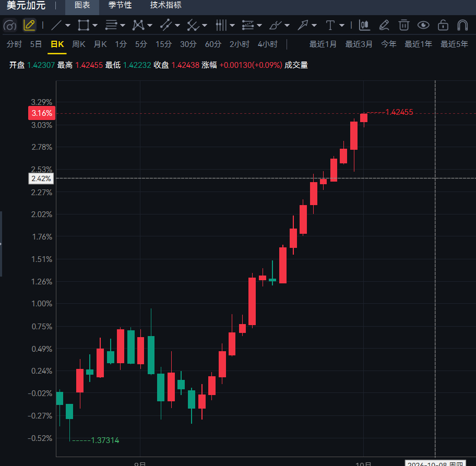Delete drawings with the trash icon
476x466 pixels.
(x=404, y=25)
